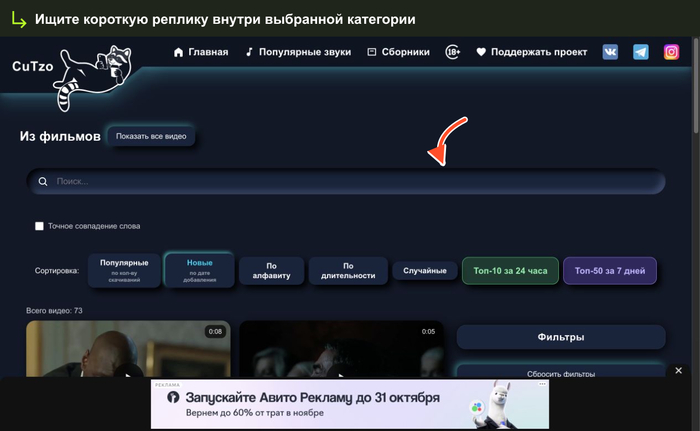Open the VK social link icon
700x431 pixels.
[x=610, y=52]
